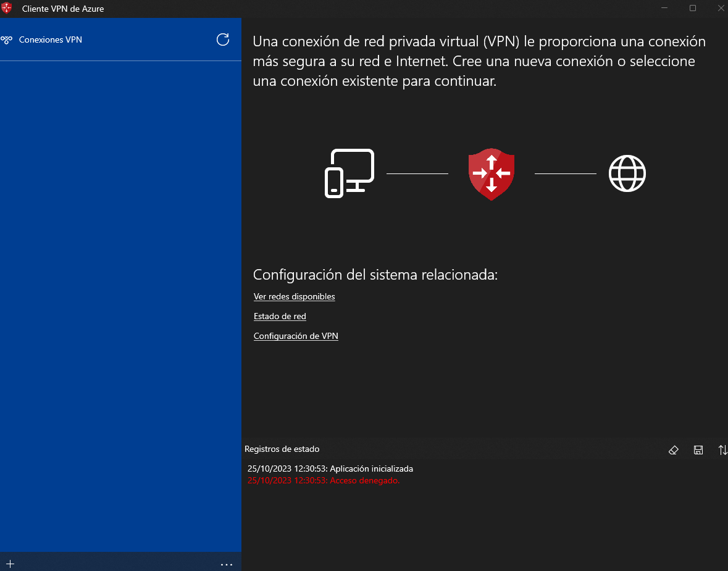Open Ver redes disponibles link
This screenshot has width=728, height=571.
click(x=295, y=297)
